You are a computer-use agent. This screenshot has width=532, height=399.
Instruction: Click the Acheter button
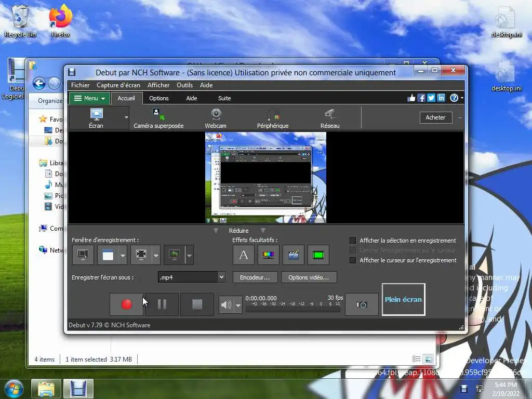436,117
